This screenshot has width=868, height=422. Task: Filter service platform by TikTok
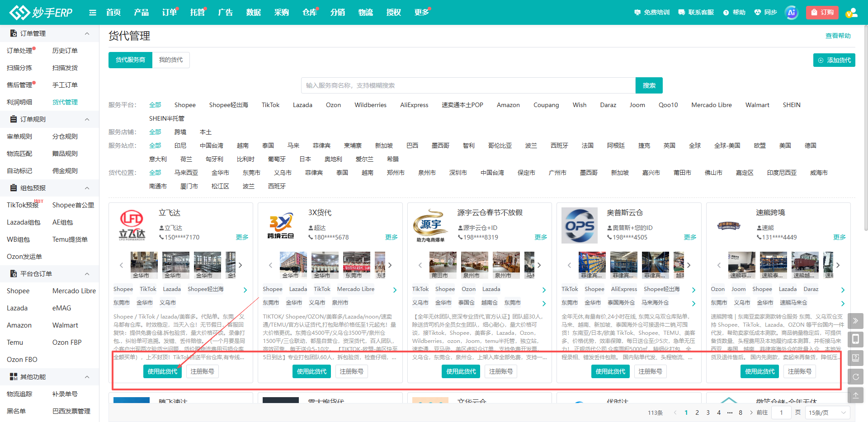[x=270, y=105]
